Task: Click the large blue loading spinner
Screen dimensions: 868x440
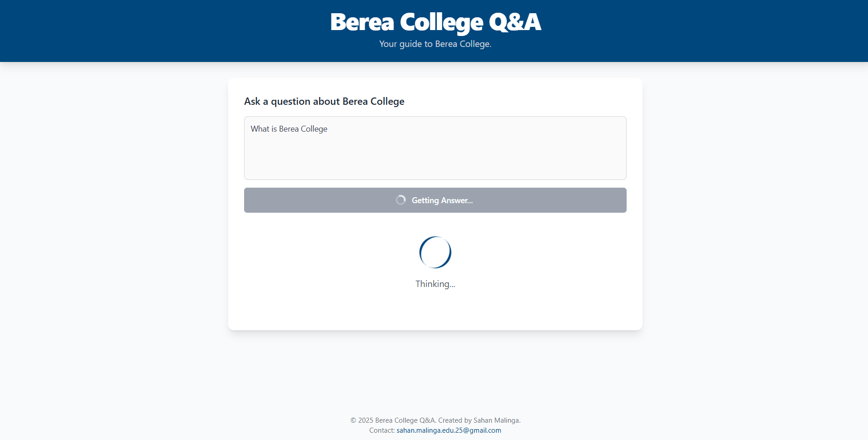Action: [x=435, y=252]
